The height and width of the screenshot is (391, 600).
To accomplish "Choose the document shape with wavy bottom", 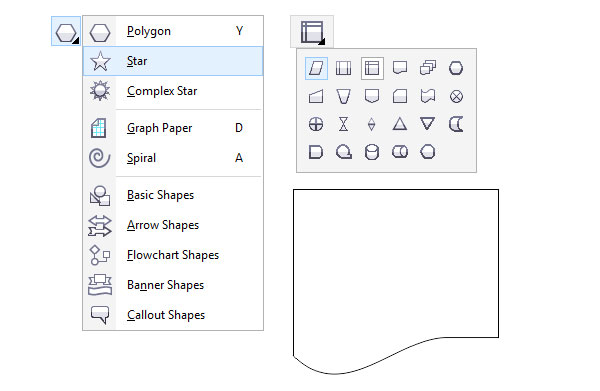I will pos(400,68).
